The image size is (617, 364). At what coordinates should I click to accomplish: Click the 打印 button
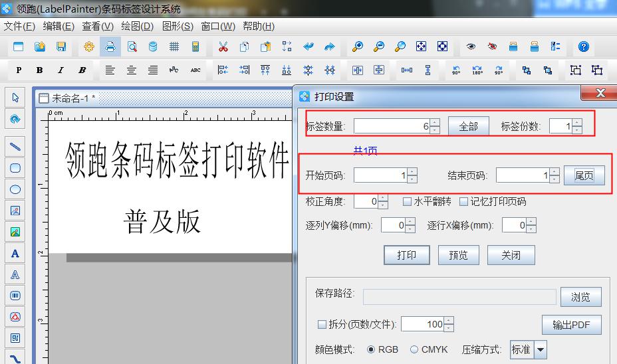coord(406,255)
